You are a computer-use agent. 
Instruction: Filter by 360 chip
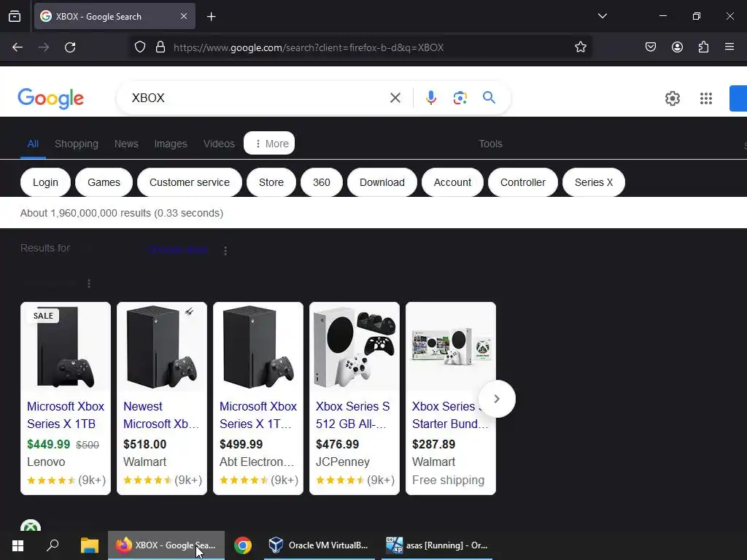click(x=322, y=182)
